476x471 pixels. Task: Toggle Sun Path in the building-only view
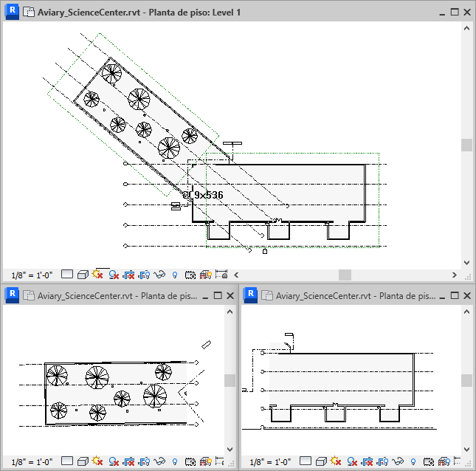(x=336, y=461)
